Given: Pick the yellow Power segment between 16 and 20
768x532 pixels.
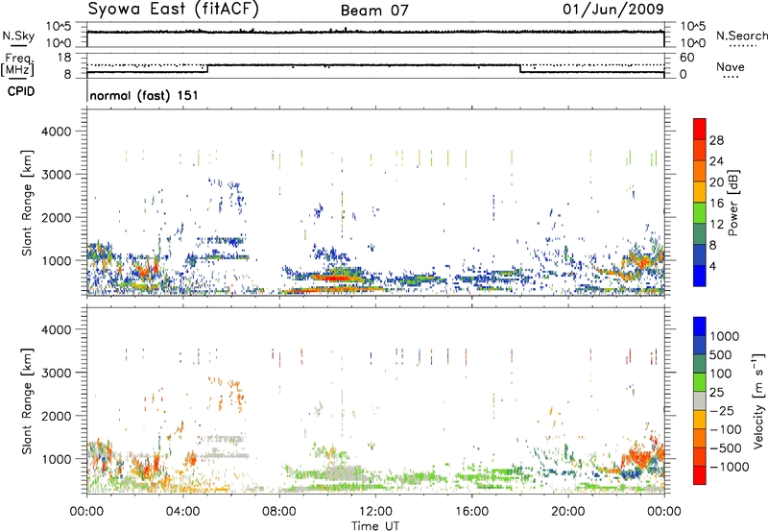Looking at the screenshot, I should 700,192.
